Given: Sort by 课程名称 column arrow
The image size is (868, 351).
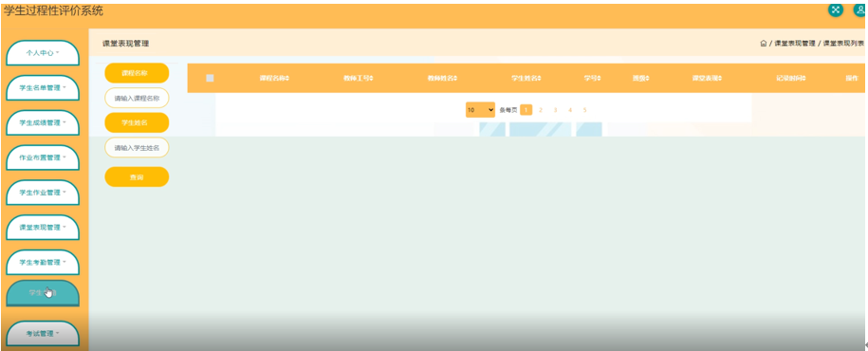Looking at the screenshot, I should (287, 78).
